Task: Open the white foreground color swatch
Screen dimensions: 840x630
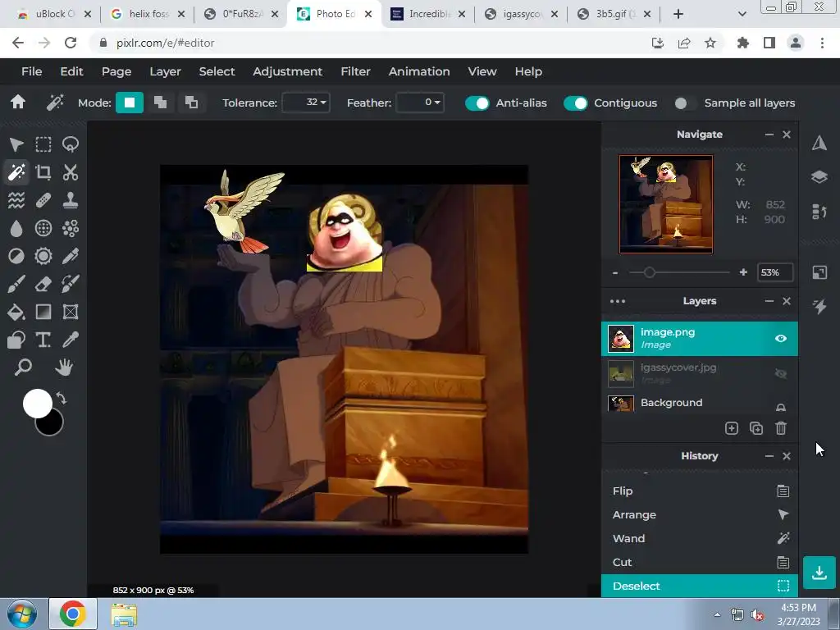Action: (37, 404)
